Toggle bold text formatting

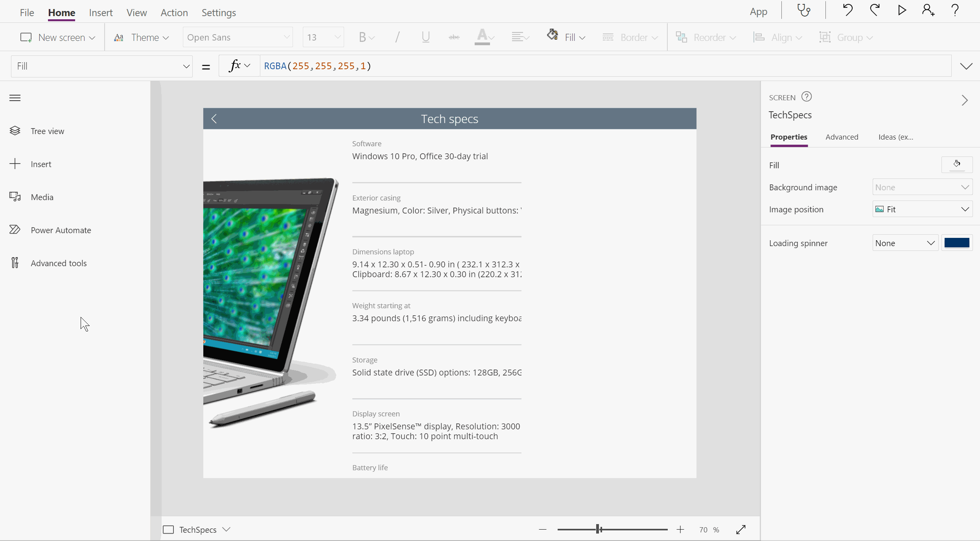coord(365,37)
